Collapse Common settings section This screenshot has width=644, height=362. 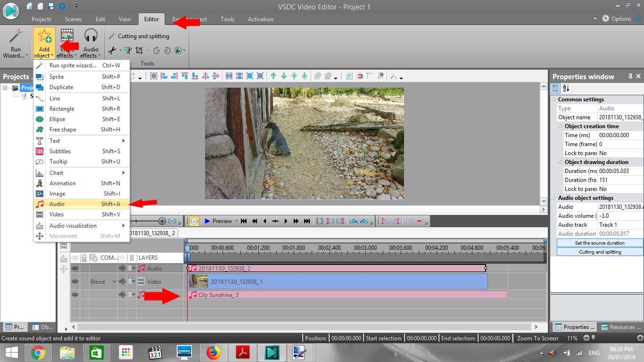point(553,99)
